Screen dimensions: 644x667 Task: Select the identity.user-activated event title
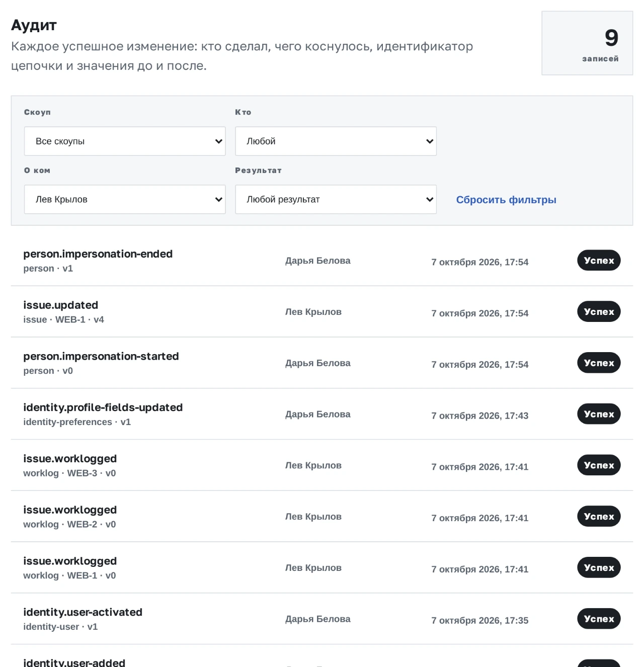pyautogui.click(x=83, y=612)
